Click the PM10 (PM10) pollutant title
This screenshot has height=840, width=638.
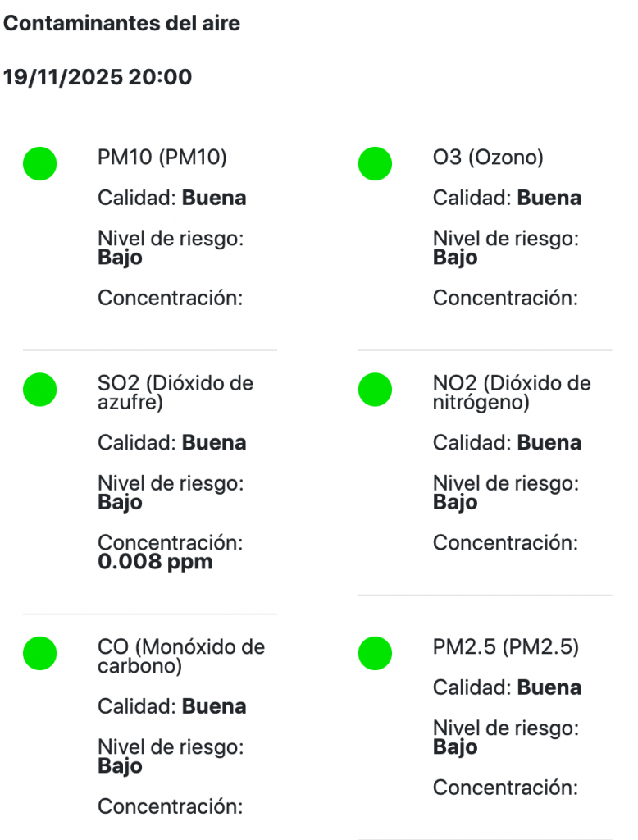point(162,157)
